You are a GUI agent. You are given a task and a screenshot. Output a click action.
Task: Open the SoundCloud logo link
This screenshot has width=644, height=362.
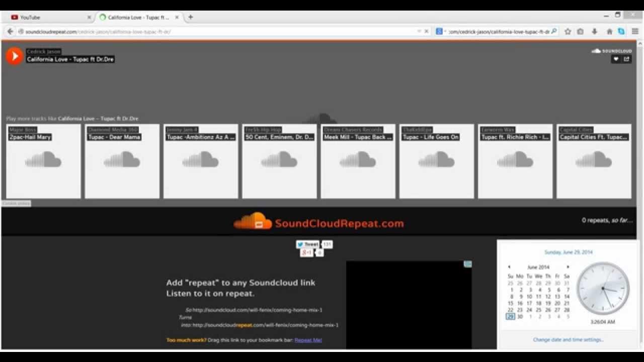611,51
